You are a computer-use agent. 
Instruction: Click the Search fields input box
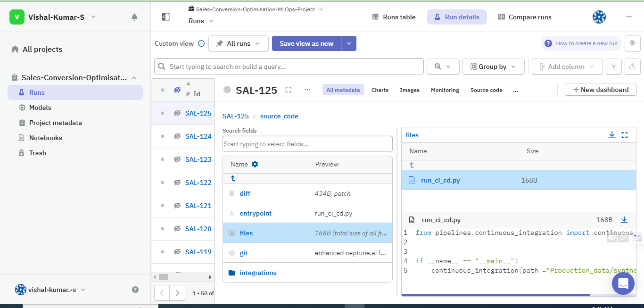pyautogui.click(x=307, y=144)
